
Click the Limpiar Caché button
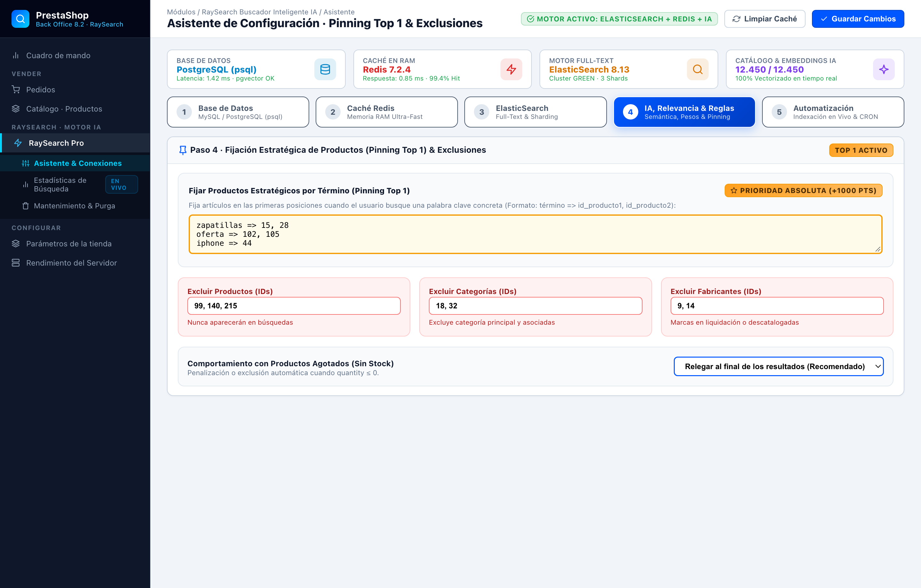[x=765, y=19]
